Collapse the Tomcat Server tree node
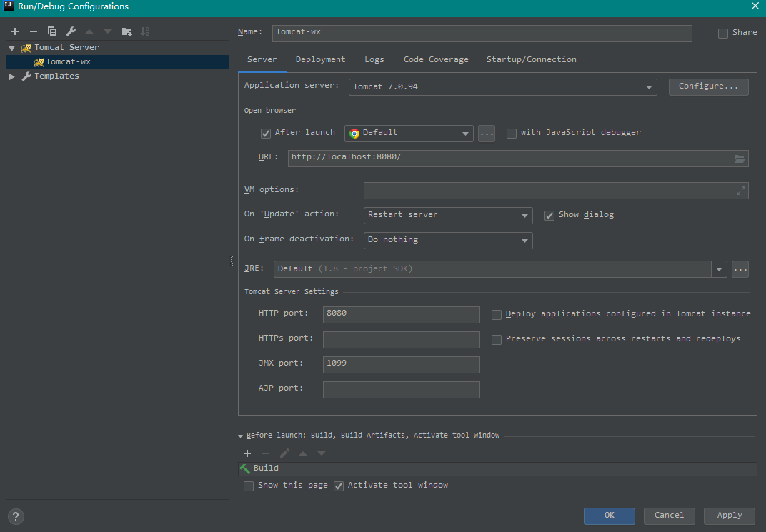Viewport: 766px width, 532px height. pyautogui.click(x=12, y=48)
